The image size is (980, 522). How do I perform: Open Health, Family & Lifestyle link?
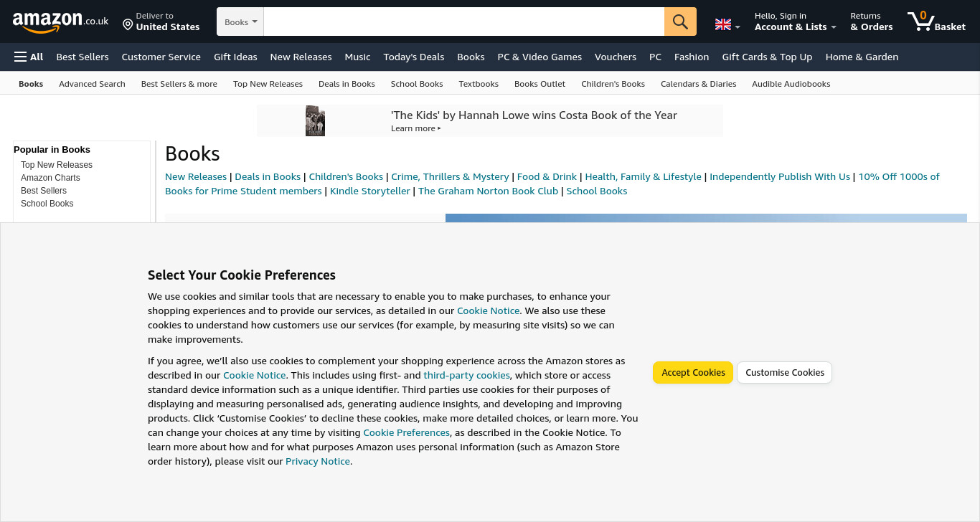pyautogui.click(x=643, y=176)
